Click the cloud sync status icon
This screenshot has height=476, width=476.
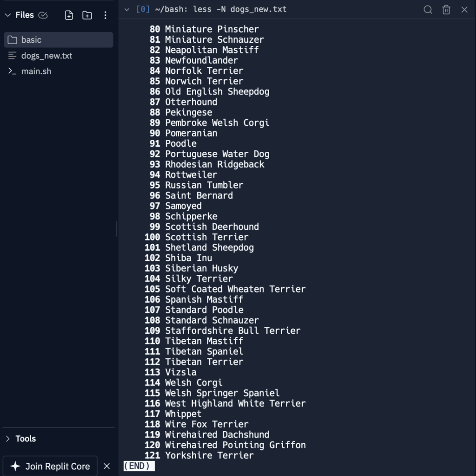pyautogui.click(x=43, y=15)
